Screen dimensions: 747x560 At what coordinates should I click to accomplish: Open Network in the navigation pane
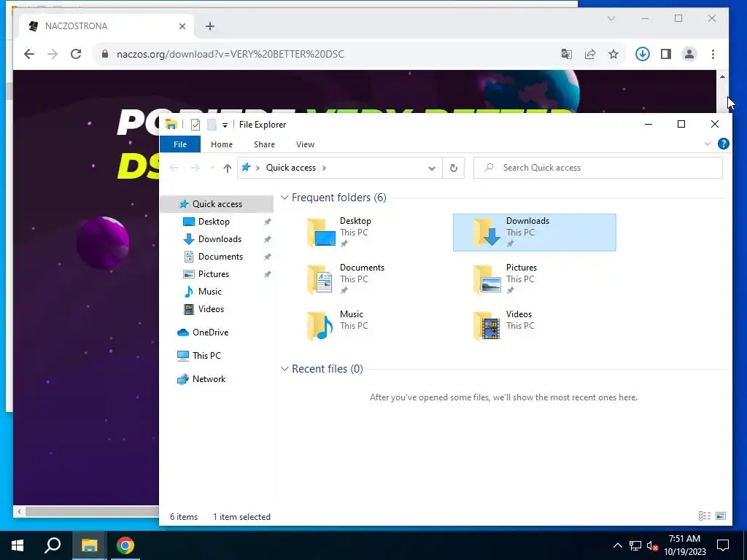[x=209, y=379]
